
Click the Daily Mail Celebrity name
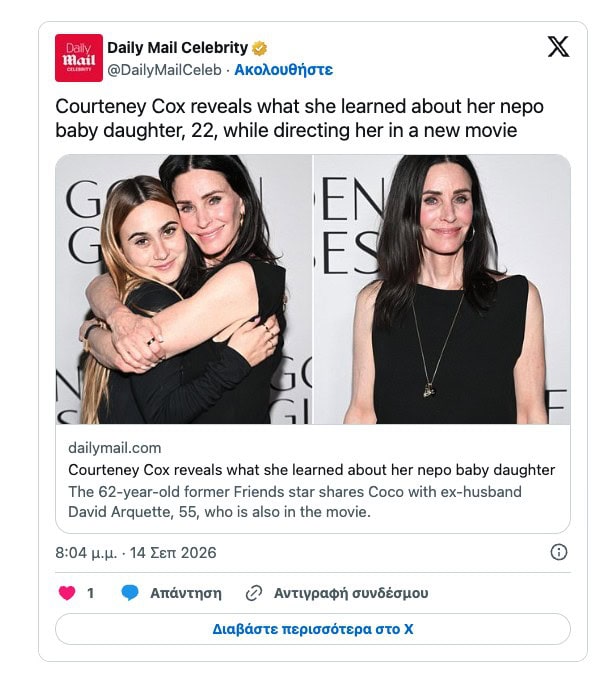(177, 47)
